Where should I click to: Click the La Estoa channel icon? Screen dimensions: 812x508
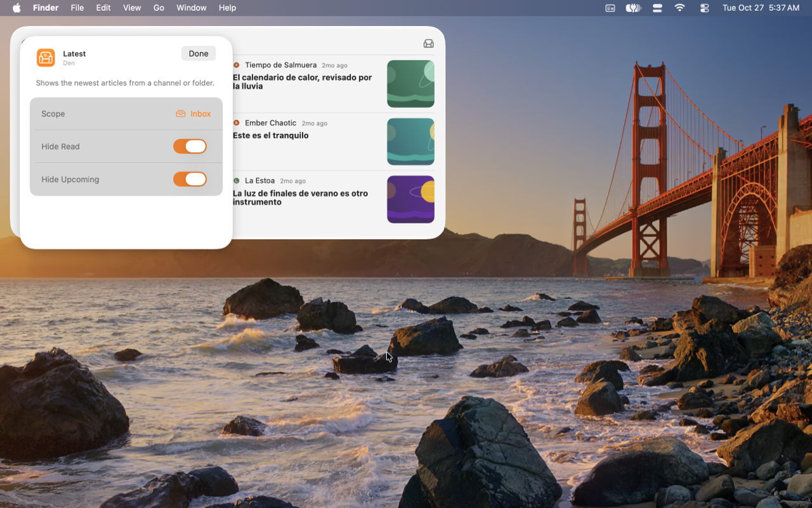237,180
